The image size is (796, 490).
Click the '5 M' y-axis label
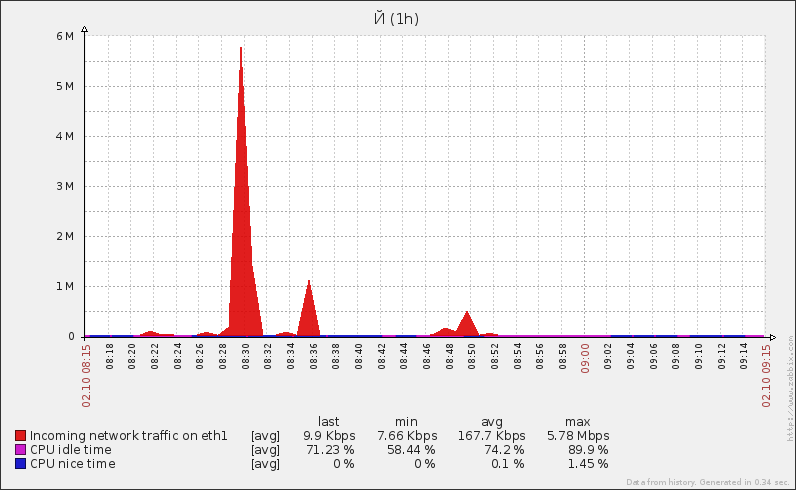(x=65, y=86)
